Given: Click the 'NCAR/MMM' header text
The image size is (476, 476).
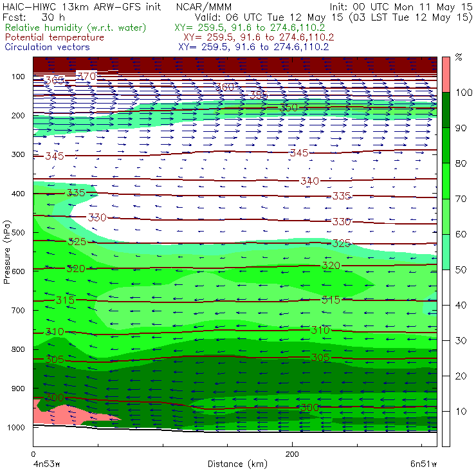Looking at the screenshot, I should (204, 7).
